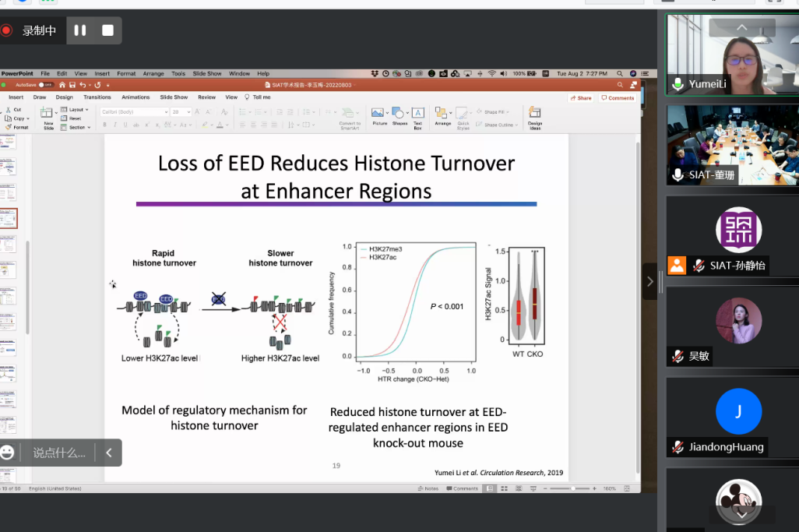Click the Format painter icon
Viewport: 799px width, 532px height.
tap(8, 127)
